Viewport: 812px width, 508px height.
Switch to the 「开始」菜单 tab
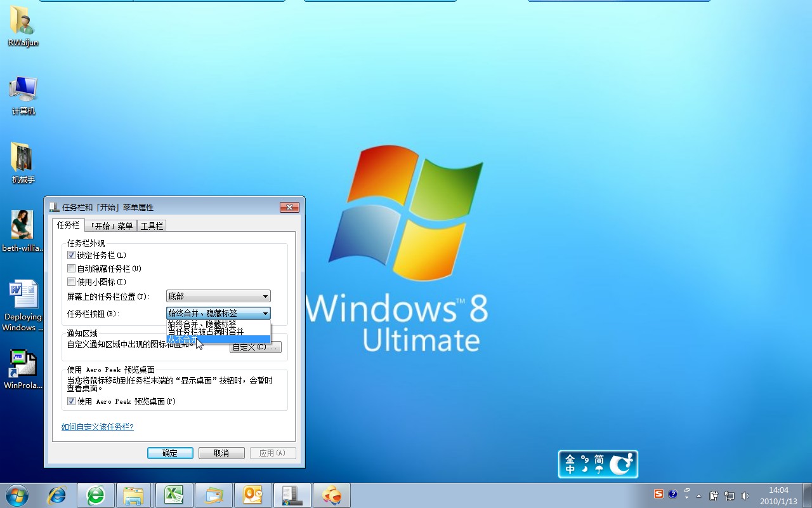point(110,225)
